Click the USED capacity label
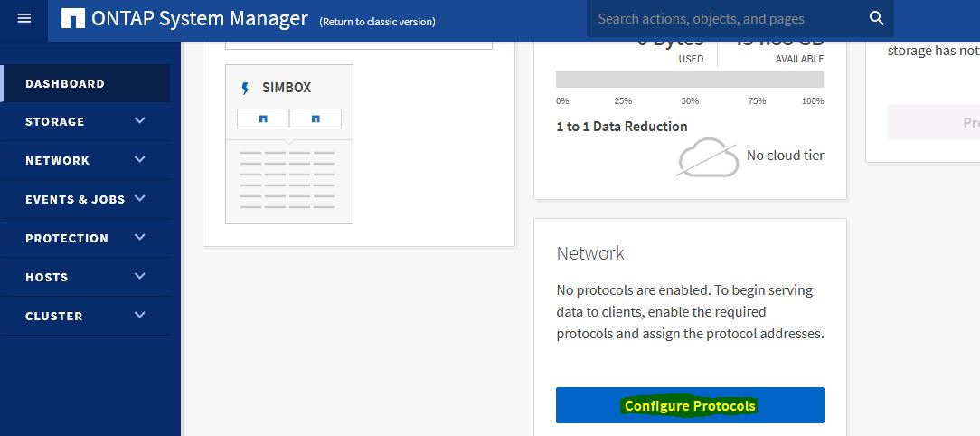 click(691, 59)
